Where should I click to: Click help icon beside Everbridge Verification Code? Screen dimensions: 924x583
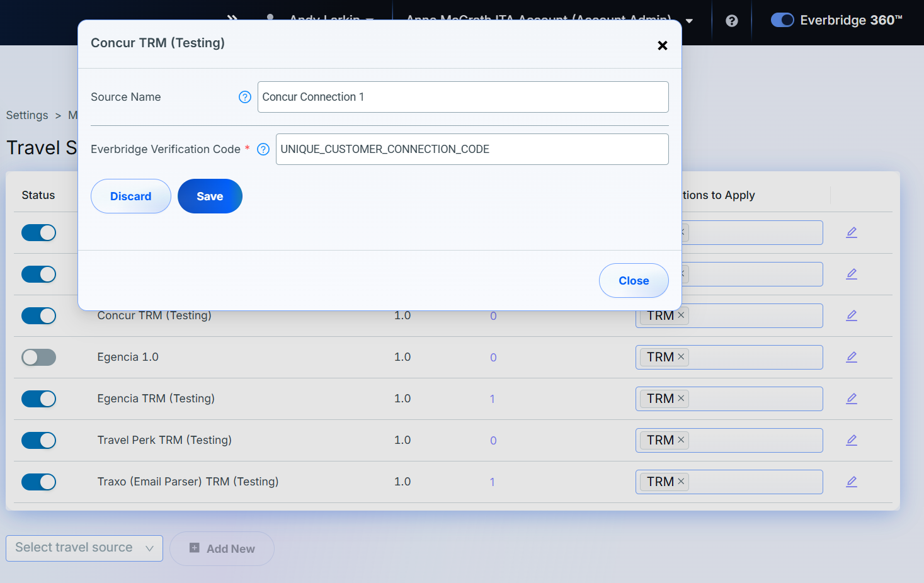[263, 149]
